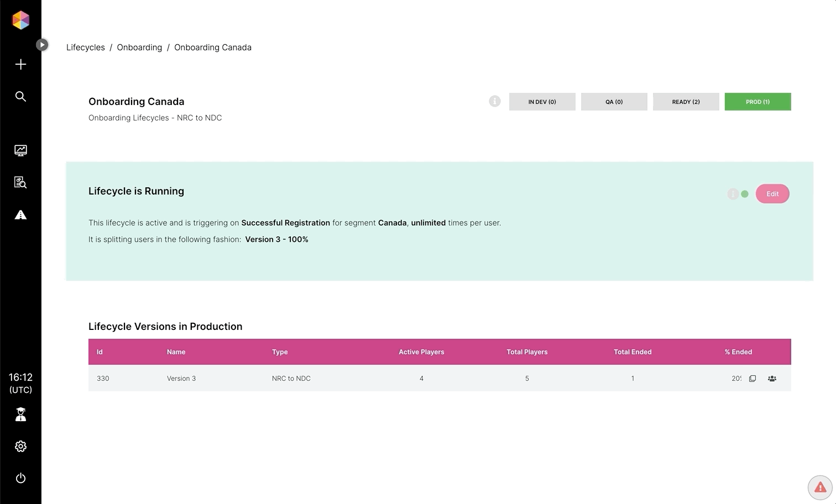
Task: Open the graduate user profile icon
Action: click(20, 414)
